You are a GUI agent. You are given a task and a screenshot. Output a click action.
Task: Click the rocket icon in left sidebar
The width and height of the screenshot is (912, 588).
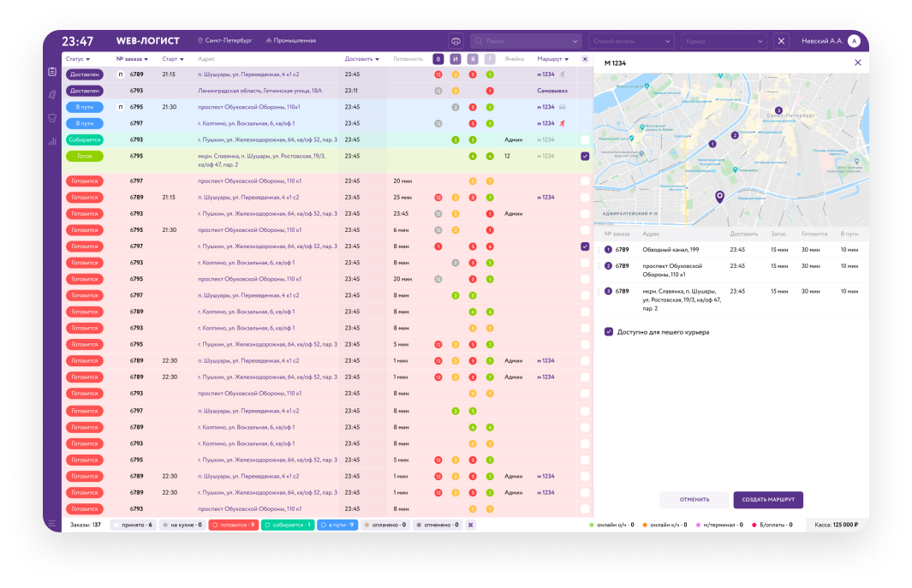point(52,95)
